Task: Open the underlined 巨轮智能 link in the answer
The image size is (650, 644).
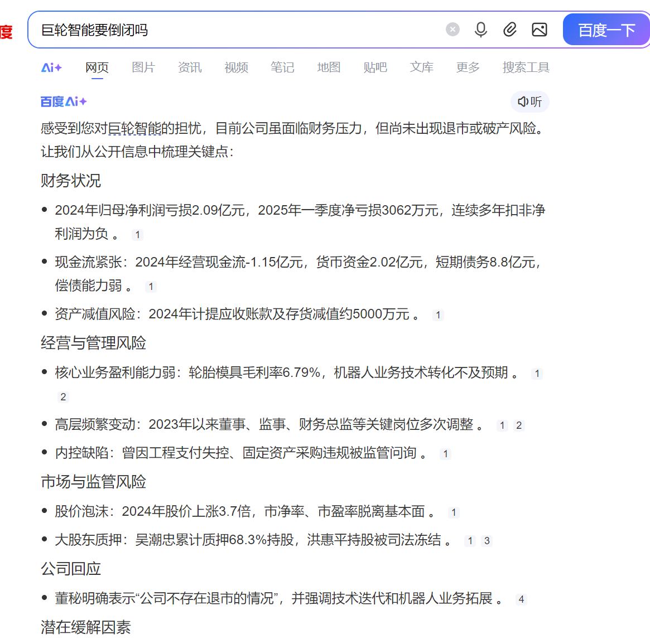Action: point(134,128)
